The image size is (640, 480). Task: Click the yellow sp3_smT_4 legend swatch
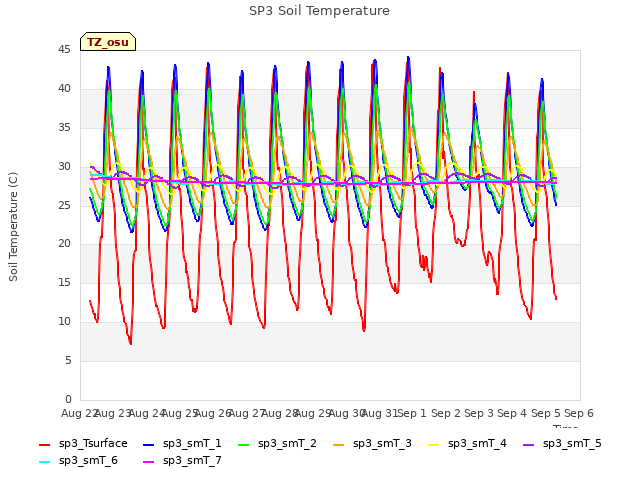point(434,444)
